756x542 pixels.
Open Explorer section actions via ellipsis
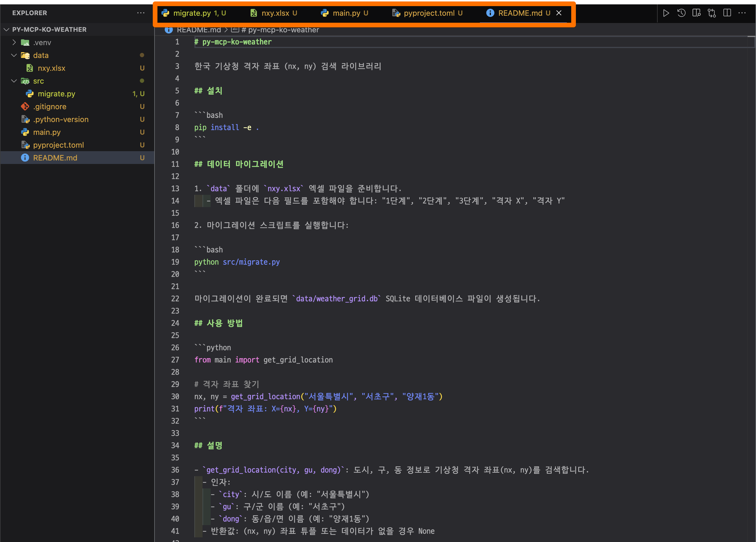coord(141,13)
